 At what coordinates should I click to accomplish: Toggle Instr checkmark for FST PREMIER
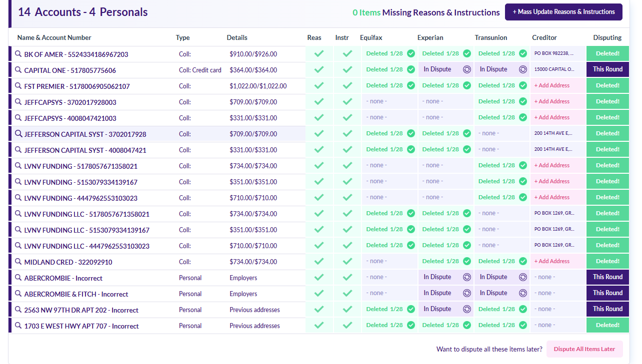click(x=347, y=86)
